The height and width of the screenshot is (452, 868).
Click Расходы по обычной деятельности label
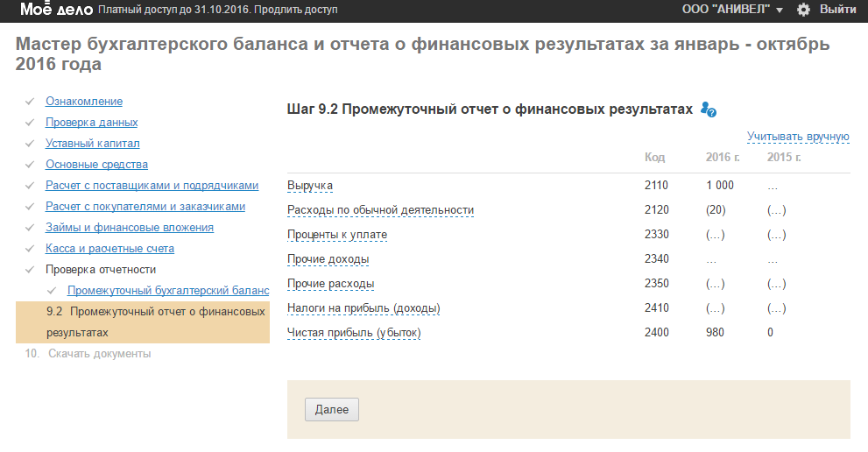point(380,210)
